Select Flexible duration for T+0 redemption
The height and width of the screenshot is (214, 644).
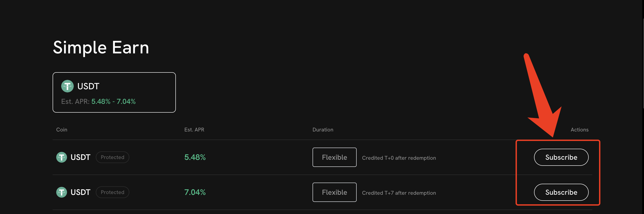click(x=334, y=157)
